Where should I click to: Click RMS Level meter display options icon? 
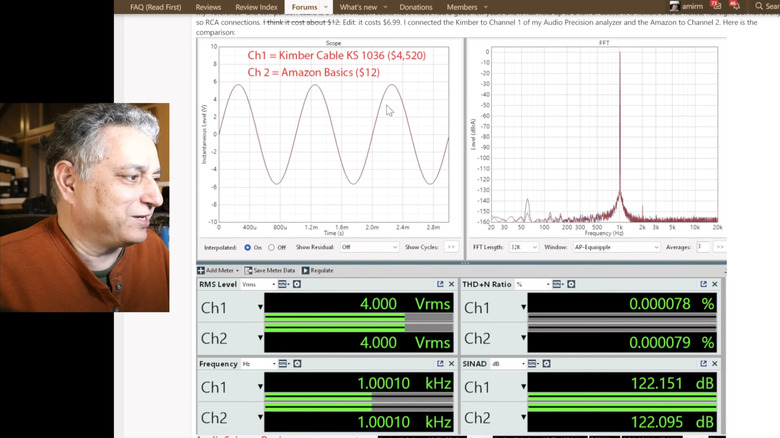coord(283,284)
